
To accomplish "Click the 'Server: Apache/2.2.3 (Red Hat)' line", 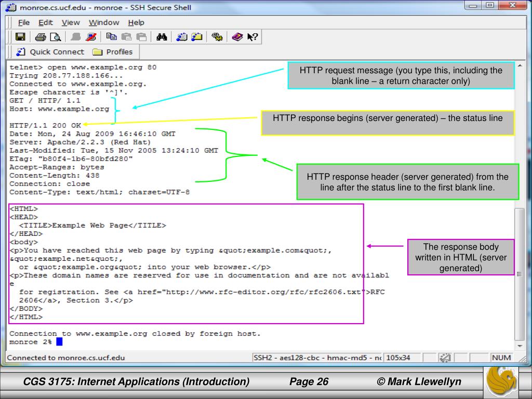I will point(80,142).
